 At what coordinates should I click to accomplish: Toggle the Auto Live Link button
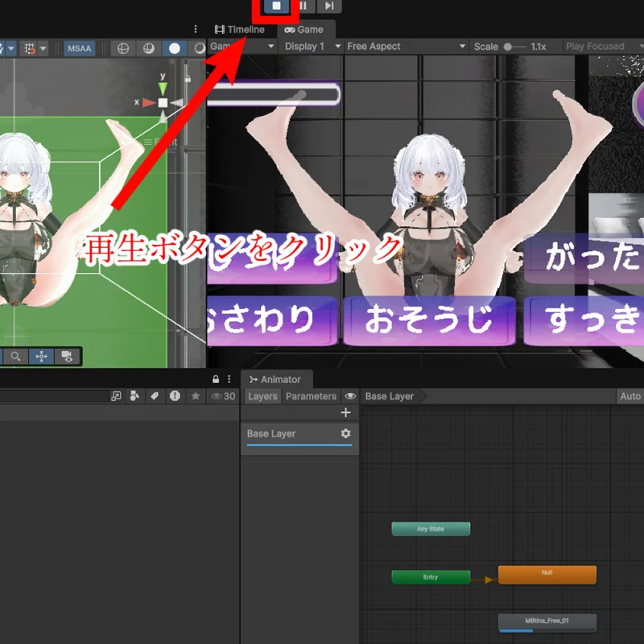tap(630, 396)
